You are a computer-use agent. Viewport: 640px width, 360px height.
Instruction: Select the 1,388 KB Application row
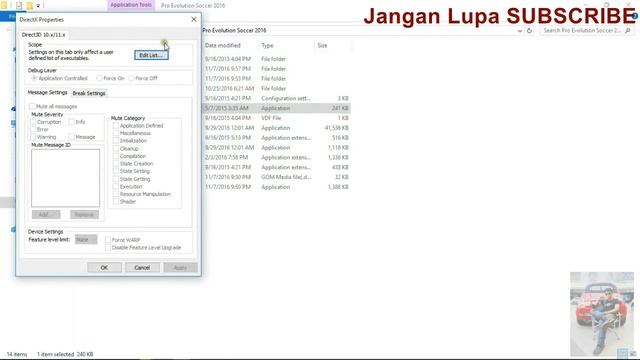pos(276,187)
